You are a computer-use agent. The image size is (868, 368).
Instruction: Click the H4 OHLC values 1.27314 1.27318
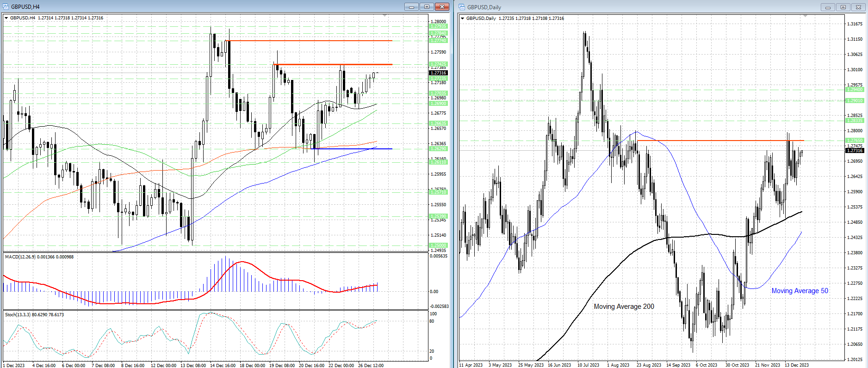[54, 18]
